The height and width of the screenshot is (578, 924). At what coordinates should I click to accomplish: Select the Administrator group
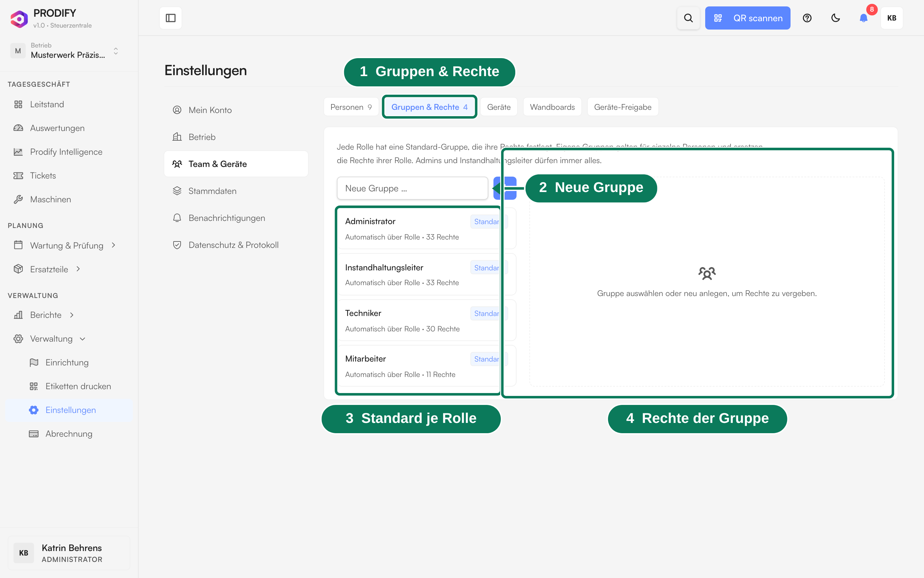[426, 229]
